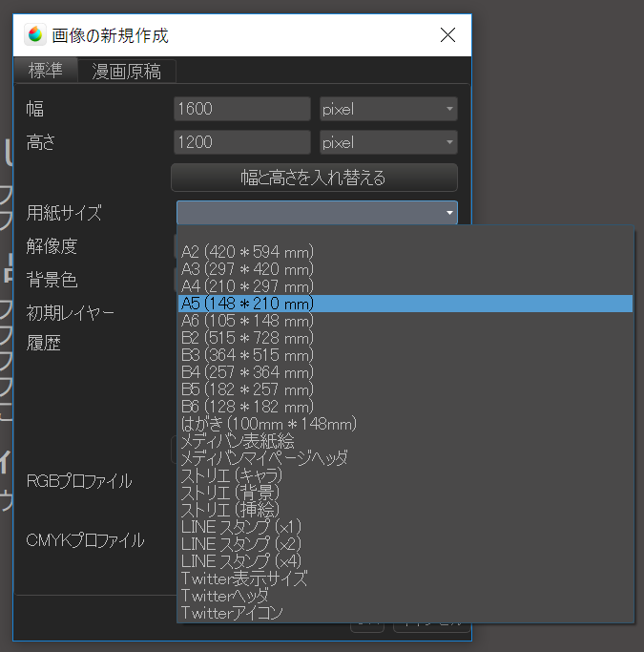This screenshot has width=644, height=652.
Task: Pick highlighted A5 (148 * 210 mm) option
Action: [405, 304]
